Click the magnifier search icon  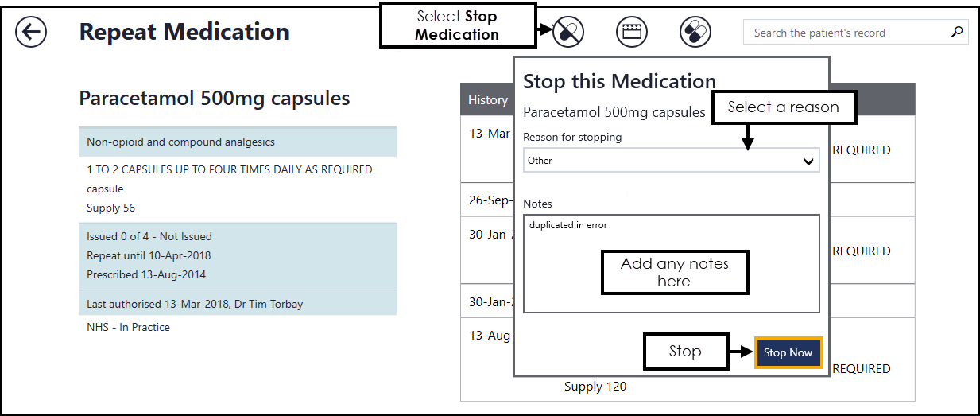click(x=956, y=33)
